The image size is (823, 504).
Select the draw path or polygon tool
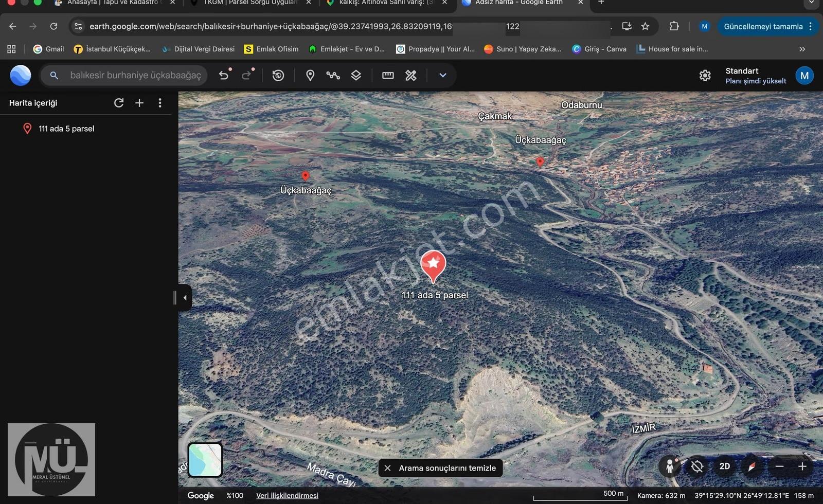tap(333, 76)
